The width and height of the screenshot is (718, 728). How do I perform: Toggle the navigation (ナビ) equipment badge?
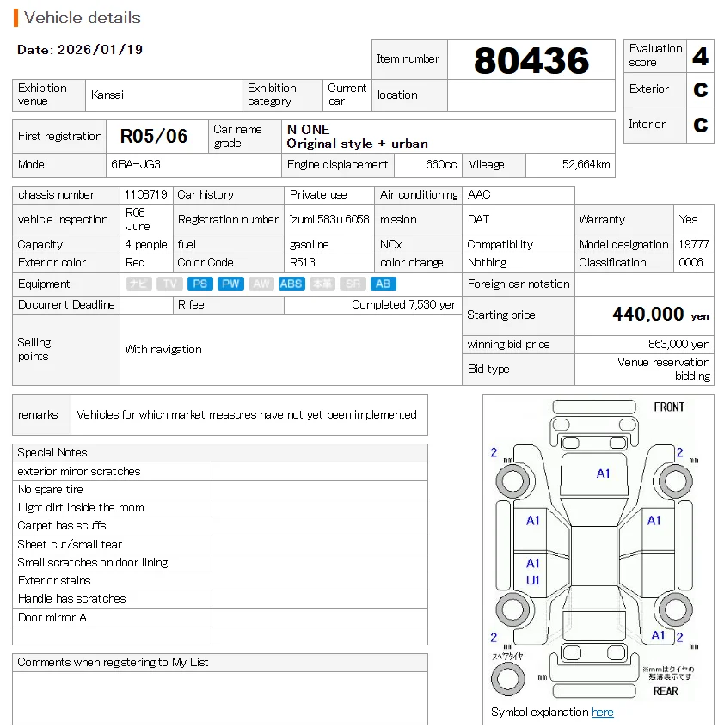139,284
